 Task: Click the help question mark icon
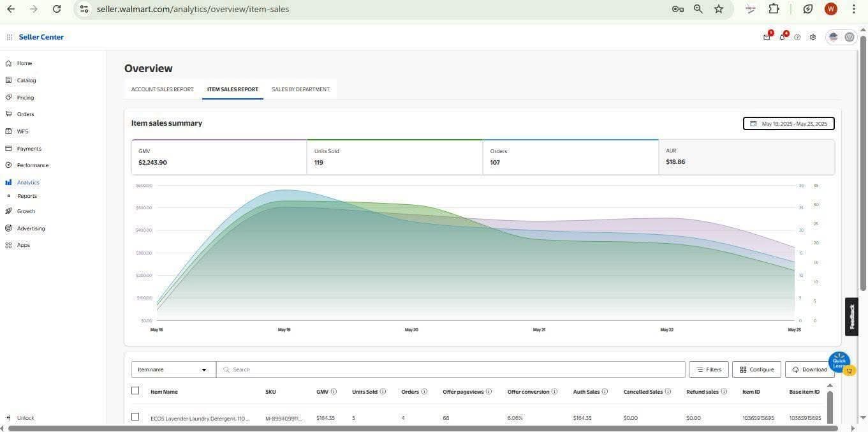click(797, 37)
